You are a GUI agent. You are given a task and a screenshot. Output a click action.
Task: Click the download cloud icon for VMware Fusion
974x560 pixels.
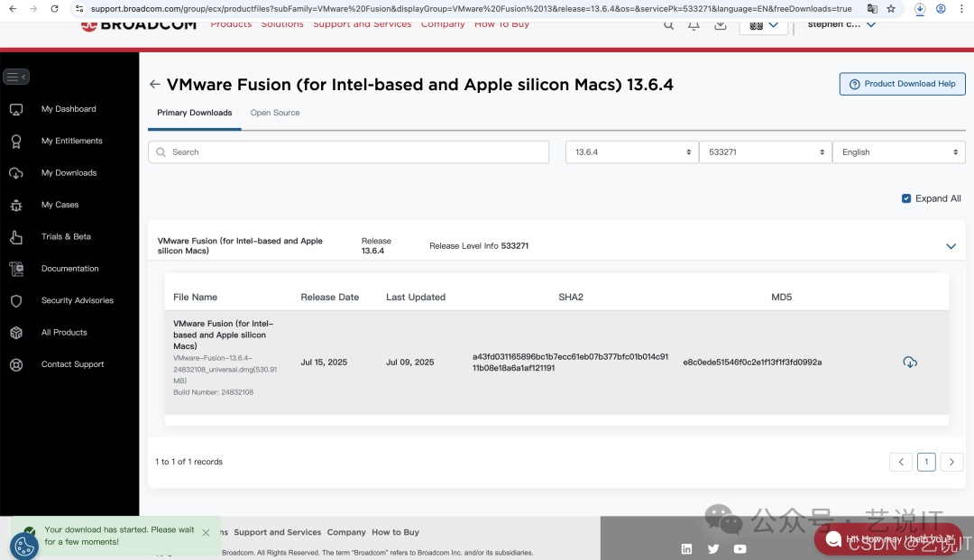pos(910,363)
